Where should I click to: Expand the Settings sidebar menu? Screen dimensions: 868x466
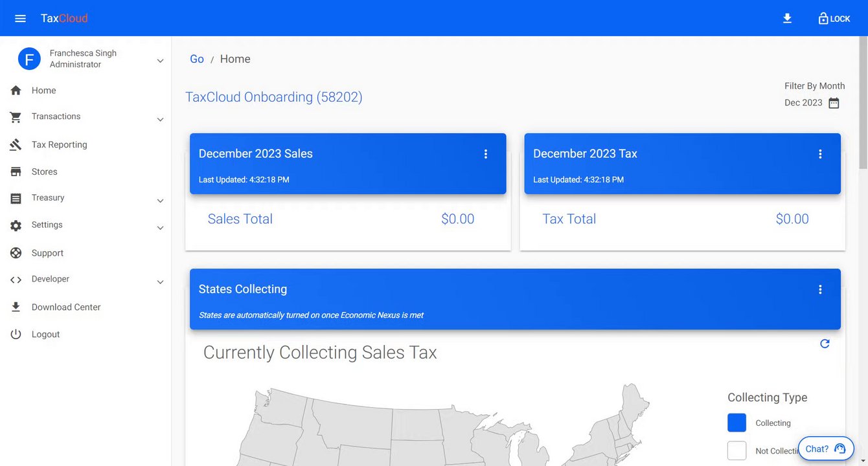coord(160,228)
